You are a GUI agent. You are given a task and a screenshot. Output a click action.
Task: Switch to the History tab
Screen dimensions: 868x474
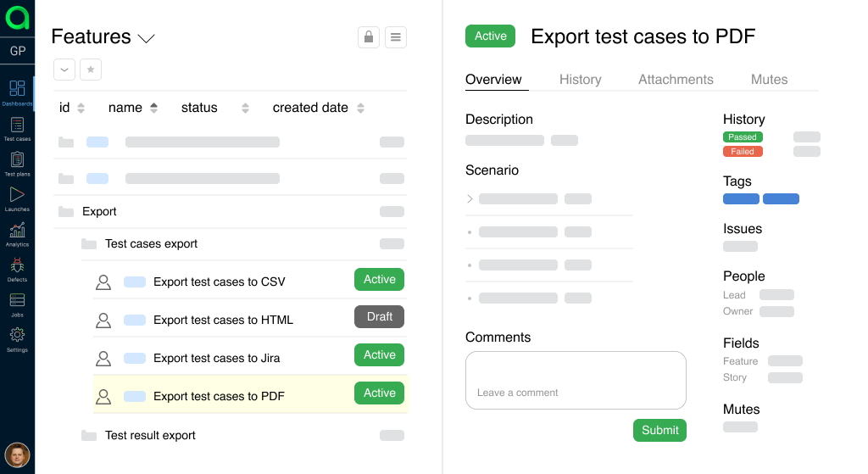click(580, 80)
